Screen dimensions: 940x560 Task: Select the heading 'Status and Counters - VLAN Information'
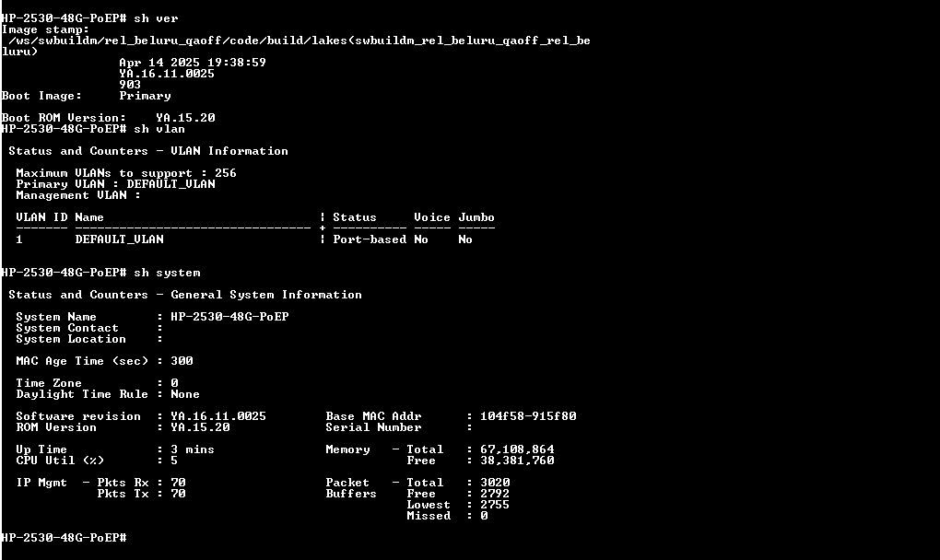coord(148,151)
